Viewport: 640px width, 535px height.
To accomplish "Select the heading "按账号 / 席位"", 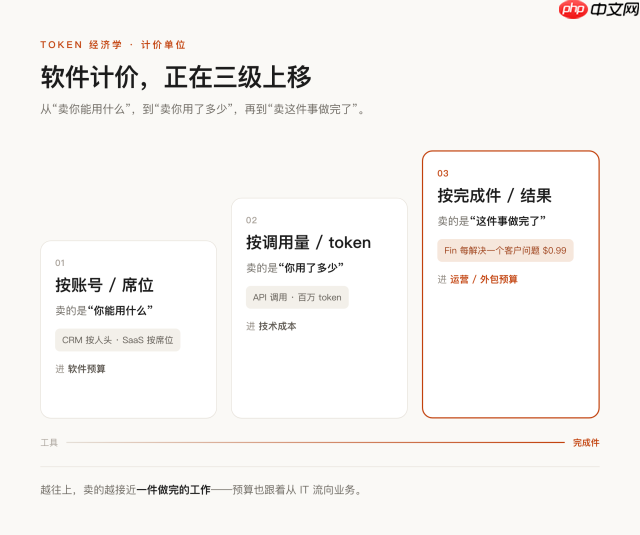I will pyautogui.click(x=104, y=285).
